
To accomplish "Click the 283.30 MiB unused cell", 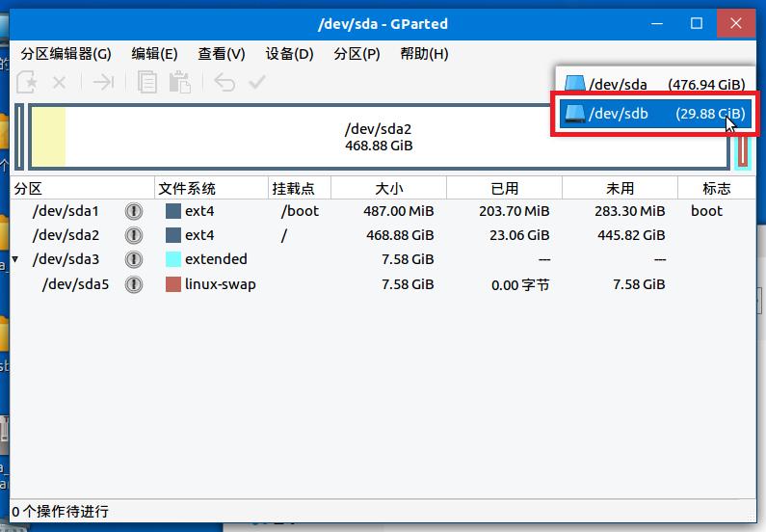I will tap(630, 211).
